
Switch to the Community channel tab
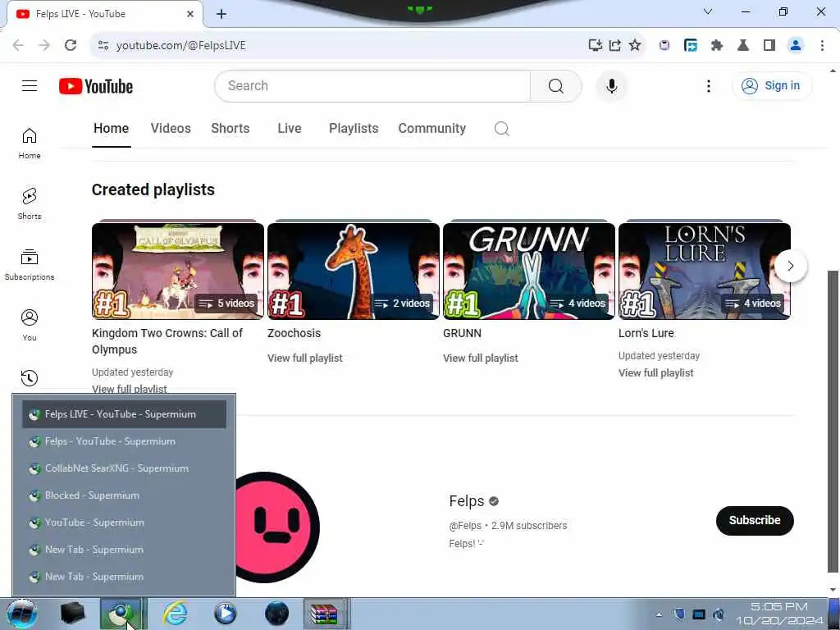pyautogui.click(x=431, y=129)
